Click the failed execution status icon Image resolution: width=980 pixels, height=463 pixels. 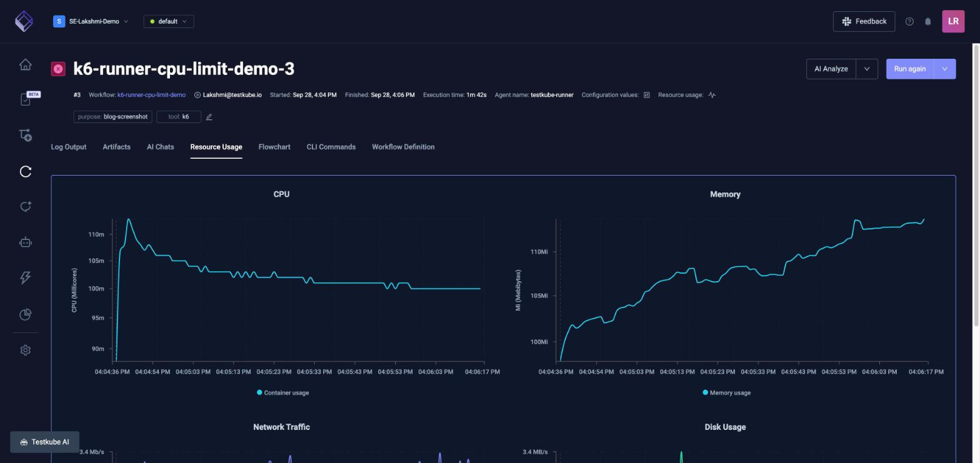58,69
